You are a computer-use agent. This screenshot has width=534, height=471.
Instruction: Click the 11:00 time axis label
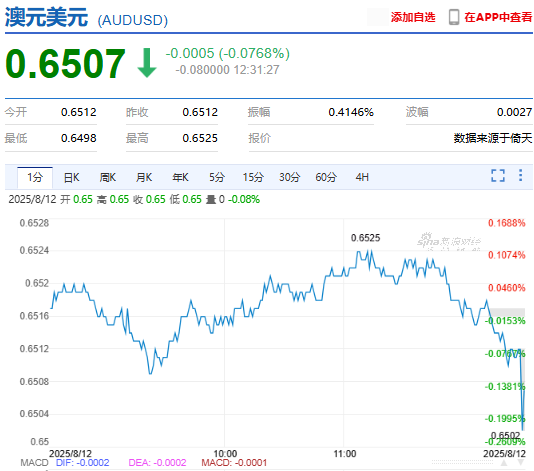pyautogui.click(x=345, y=454)
